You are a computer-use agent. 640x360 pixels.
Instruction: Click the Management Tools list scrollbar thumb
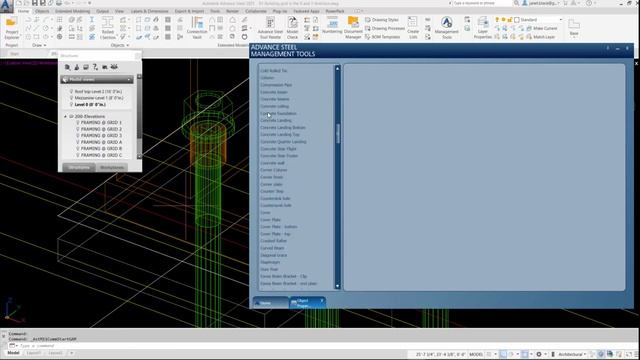[338, 133]
